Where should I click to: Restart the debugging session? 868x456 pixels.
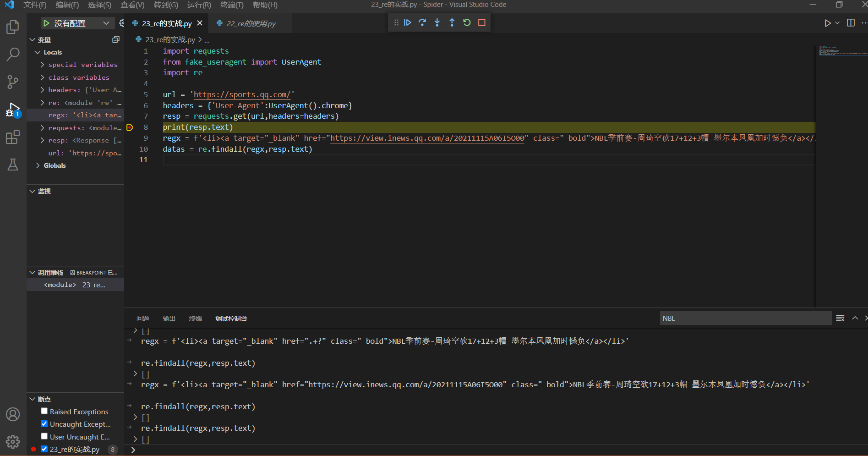coord(467,22)
